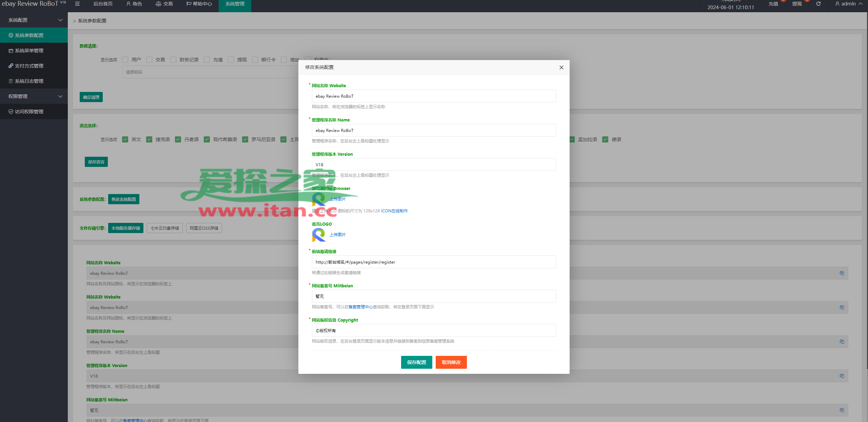The height and width of the screenshot is (422, 868).
Task: Uncheck the 德语 language checkbox
Action: point(605,139)
